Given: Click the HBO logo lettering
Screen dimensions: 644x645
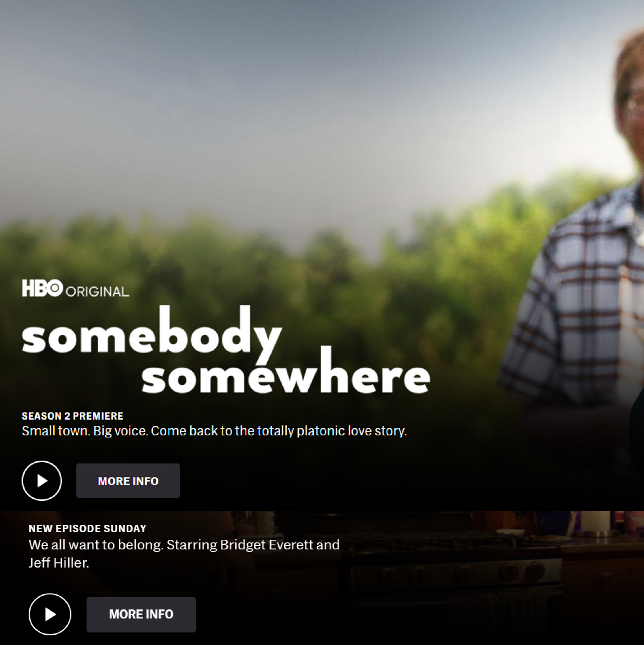Looking at the screenshot, I should pos(42,288).
